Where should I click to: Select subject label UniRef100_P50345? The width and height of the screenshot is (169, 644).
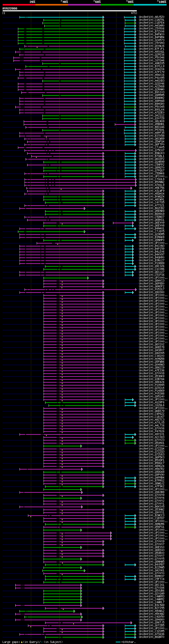[152, 107]
